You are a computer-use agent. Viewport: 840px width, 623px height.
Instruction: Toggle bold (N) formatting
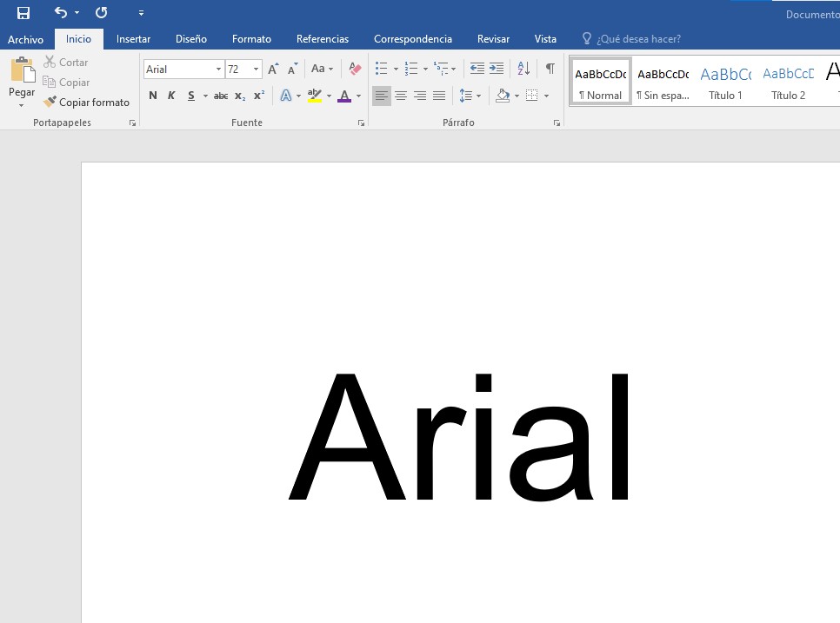(153, 96)
